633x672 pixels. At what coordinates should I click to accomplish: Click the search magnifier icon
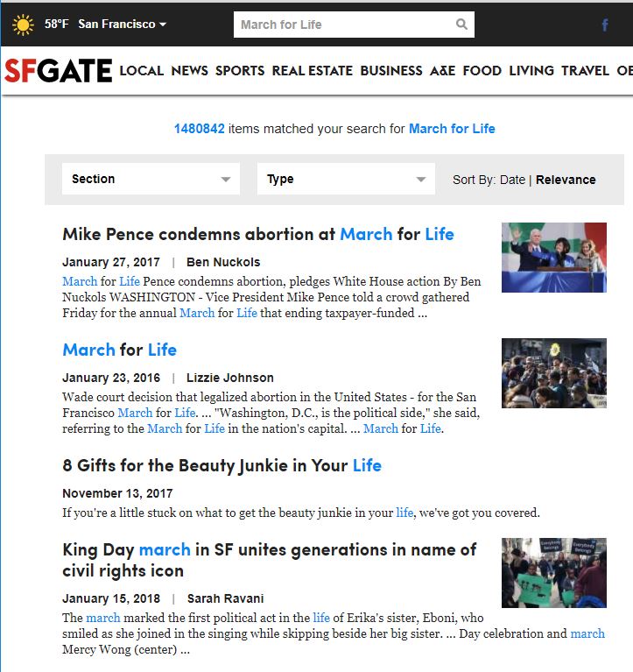coord(461,24)
